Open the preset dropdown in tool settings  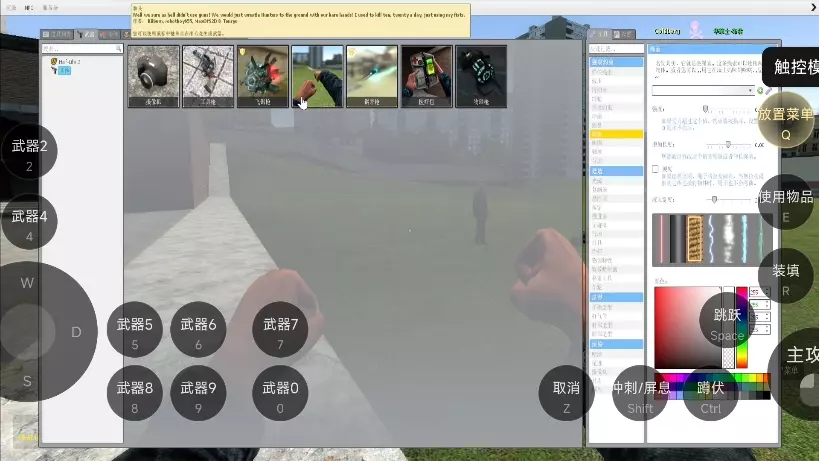click(x=703, y=90)
